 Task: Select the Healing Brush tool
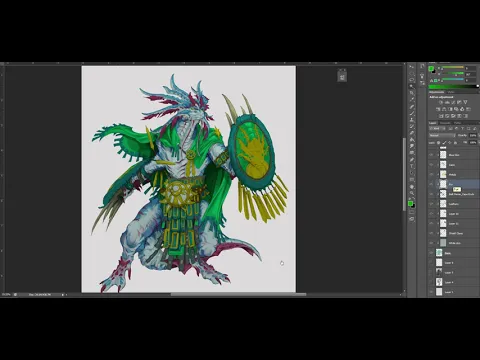pos(412,107)
